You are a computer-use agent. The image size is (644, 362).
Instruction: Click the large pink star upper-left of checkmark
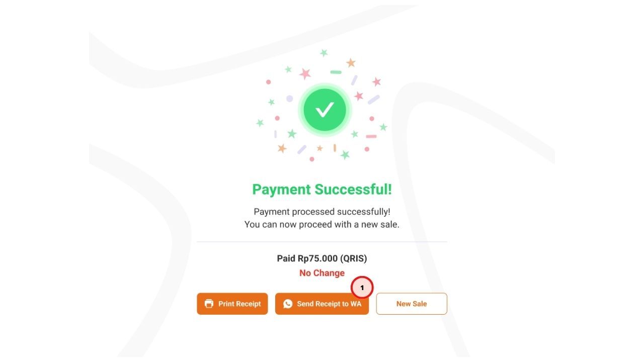coord(305,74)
